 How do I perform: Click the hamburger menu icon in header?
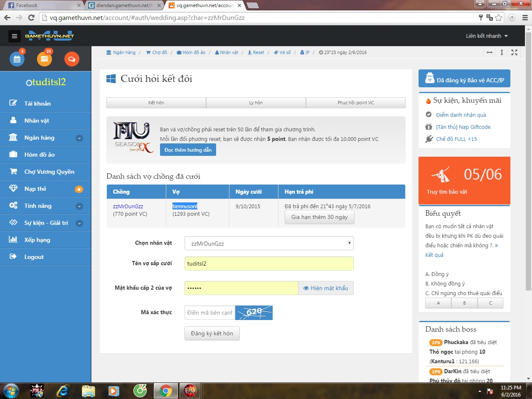click(x=15, y=36)
